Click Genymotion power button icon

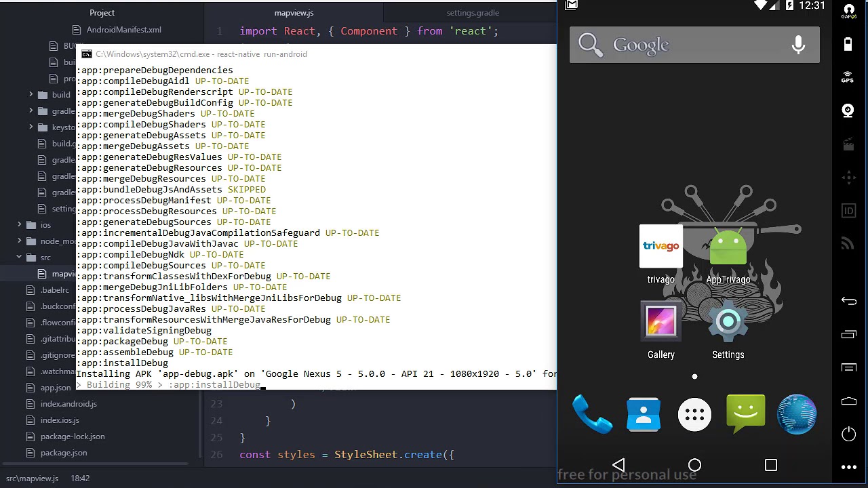click(x=848, y=434)
